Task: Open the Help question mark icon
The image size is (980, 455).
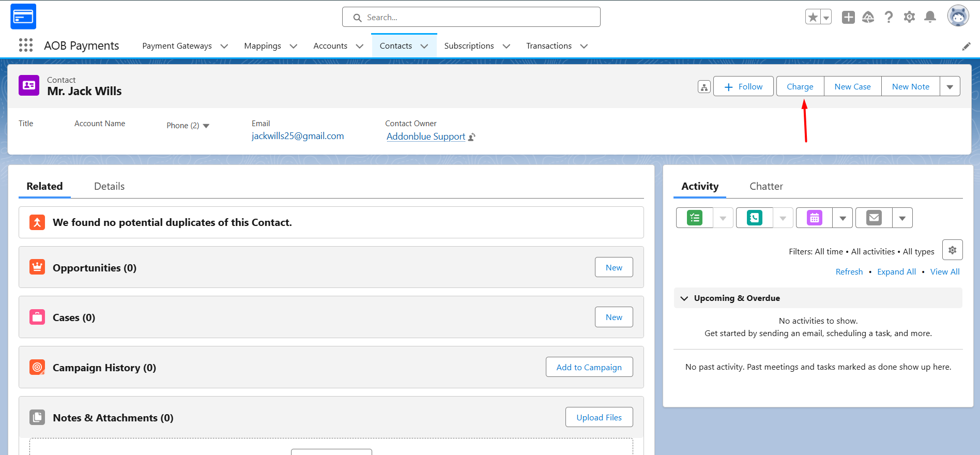Action: pos(889,17)
